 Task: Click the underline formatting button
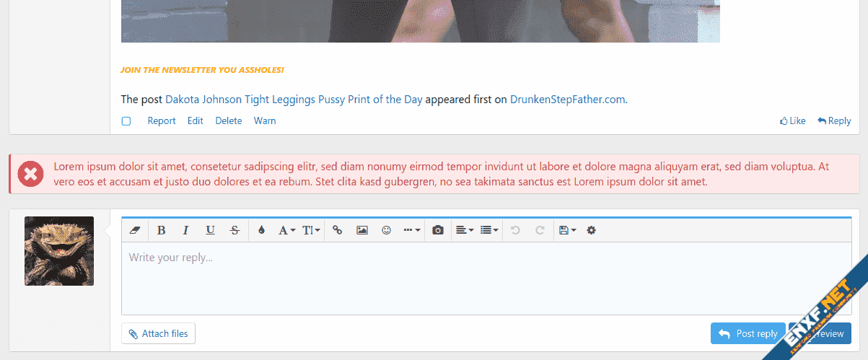click(x=210, y=230)
